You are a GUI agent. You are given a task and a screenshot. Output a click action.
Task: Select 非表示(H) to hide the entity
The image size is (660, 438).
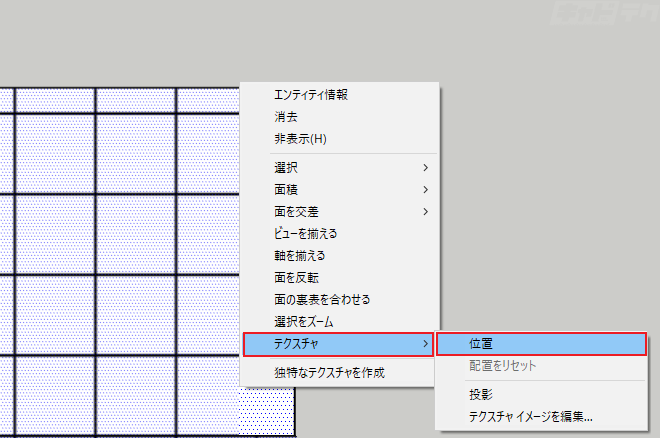(x=300, y=138)
